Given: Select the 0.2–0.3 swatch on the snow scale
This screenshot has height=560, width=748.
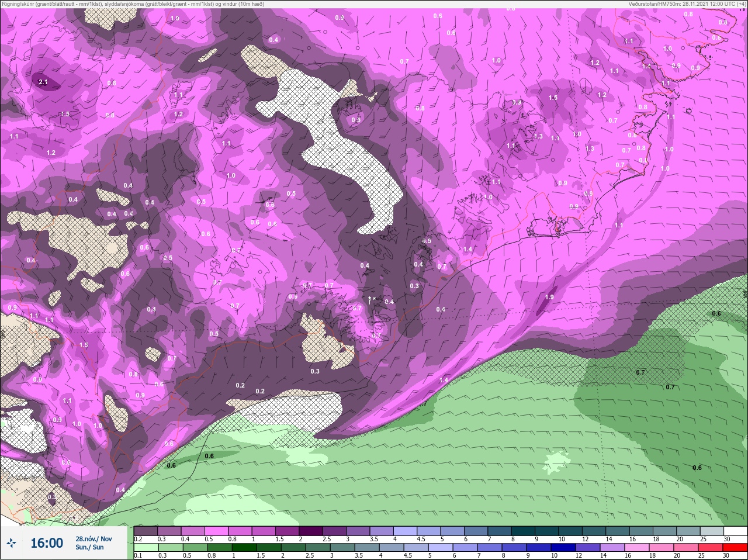Looking at the screenshot, I should pyautogui.click(x=146, y=531).
